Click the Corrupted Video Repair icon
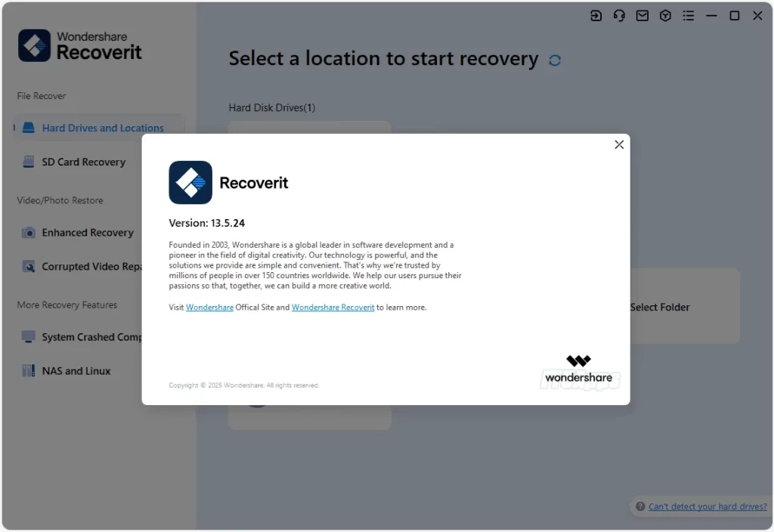The image size is (774, 532). (x=29, y=267)
